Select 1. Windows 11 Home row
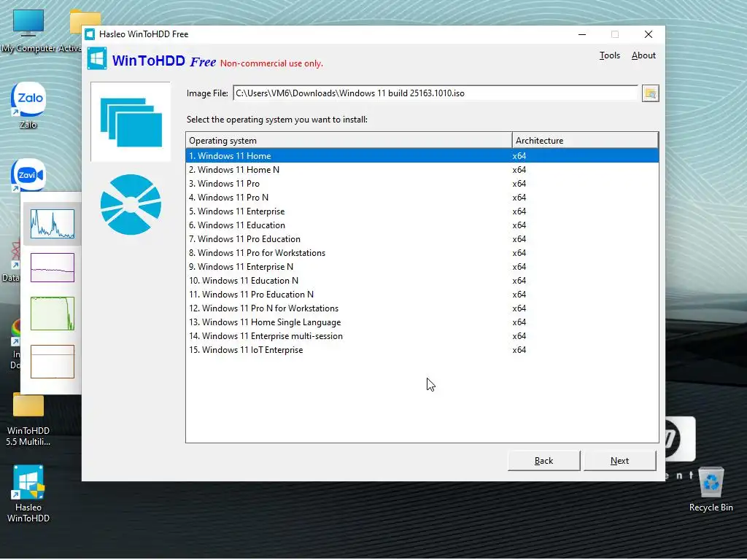This screenshot has height=560, width=747. click(422, 156)
